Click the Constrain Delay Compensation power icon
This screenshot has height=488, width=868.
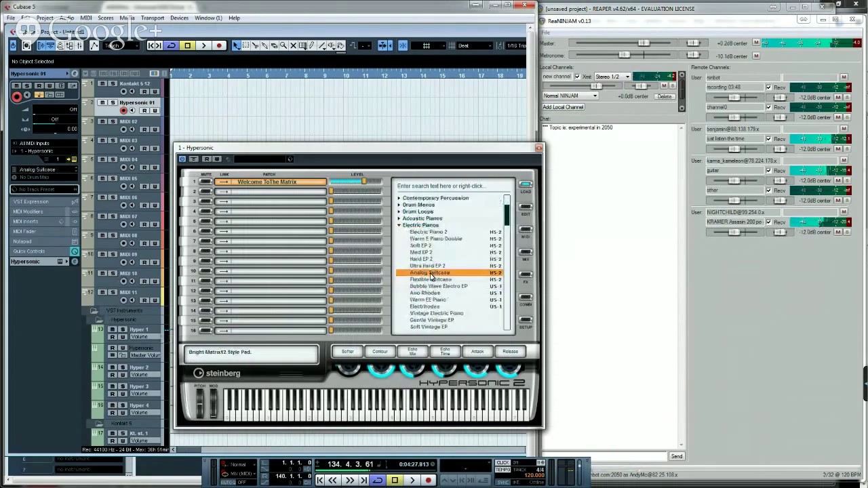click(x=12, y=45)
